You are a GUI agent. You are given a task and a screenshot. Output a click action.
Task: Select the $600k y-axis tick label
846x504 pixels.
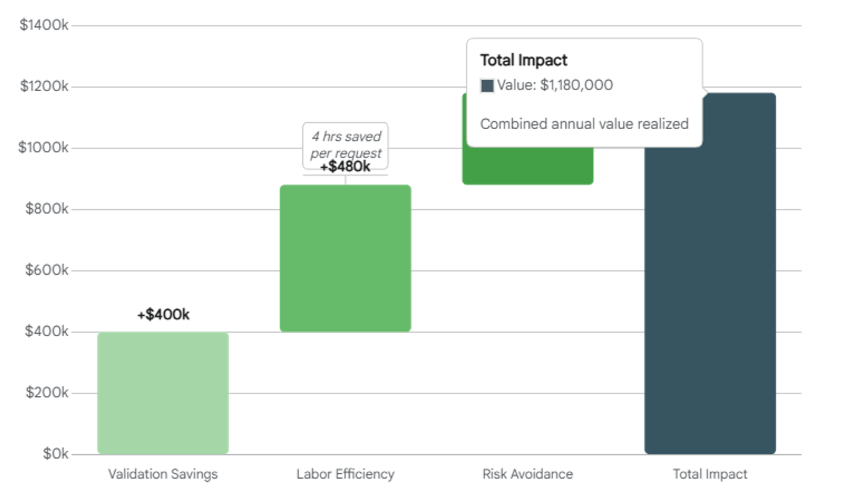[x=46, y=270]
